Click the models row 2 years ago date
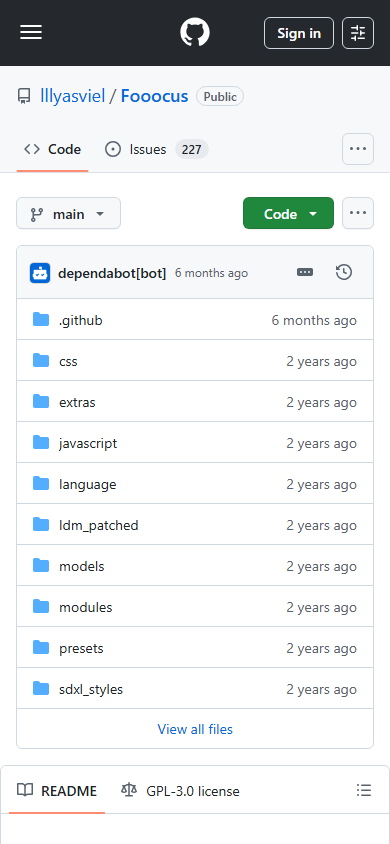 click(321, 566)
